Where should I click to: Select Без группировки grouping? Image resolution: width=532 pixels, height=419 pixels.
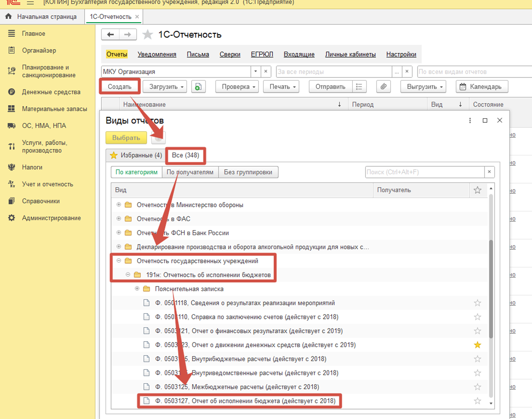click(248, 172)
